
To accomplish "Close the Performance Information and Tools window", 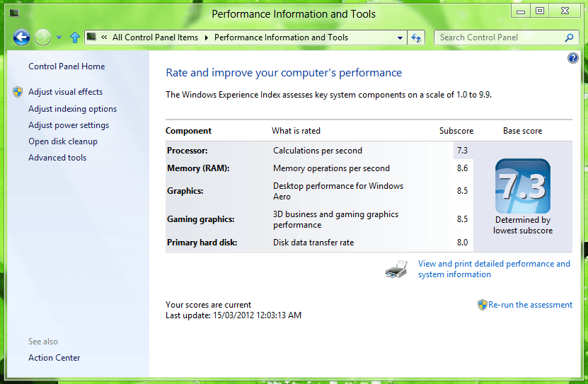I will click(565, 11).
